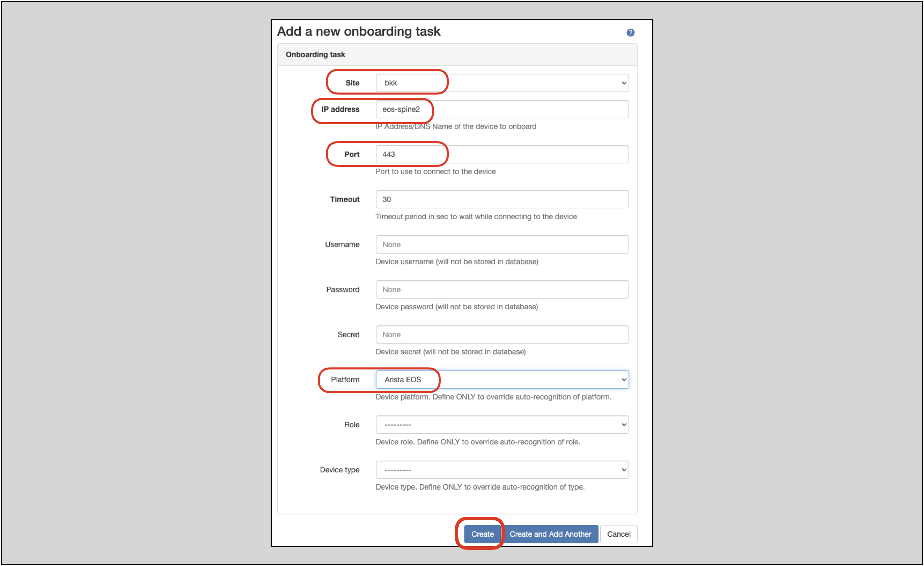Focus the Secret input field
The image size is (924, 566).
pos(502,334)
